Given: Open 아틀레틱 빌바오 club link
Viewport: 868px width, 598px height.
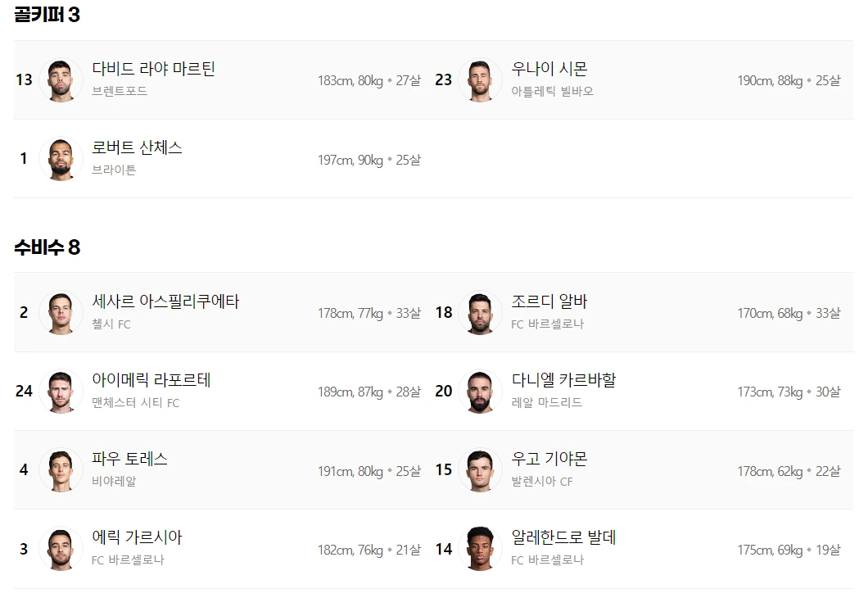Looking at the screenshot, I should tap(553, 92).
